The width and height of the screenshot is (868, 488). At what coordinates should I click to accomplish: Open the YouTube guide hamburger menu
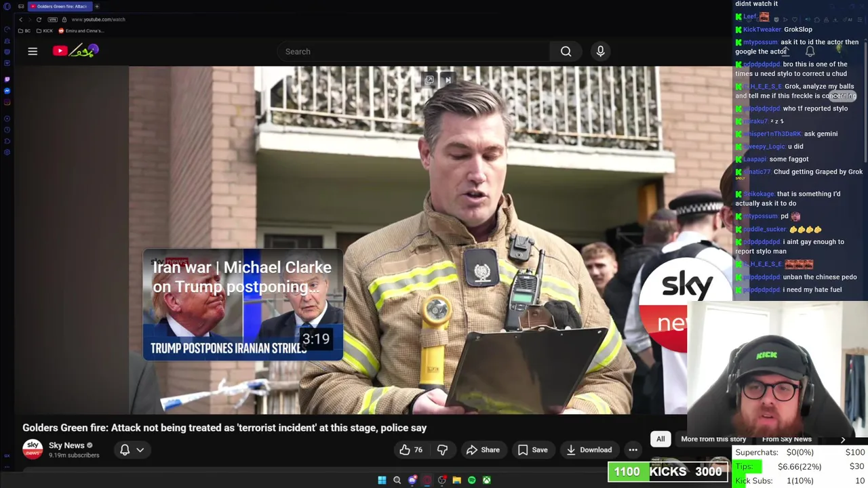(33, 52)
